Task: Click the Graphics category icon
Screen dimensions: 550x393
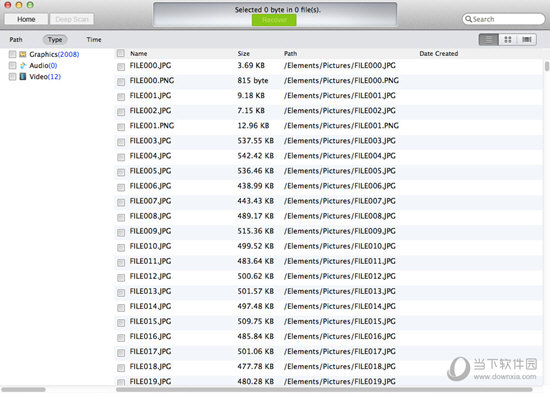Action: click(x=23, y=54)
